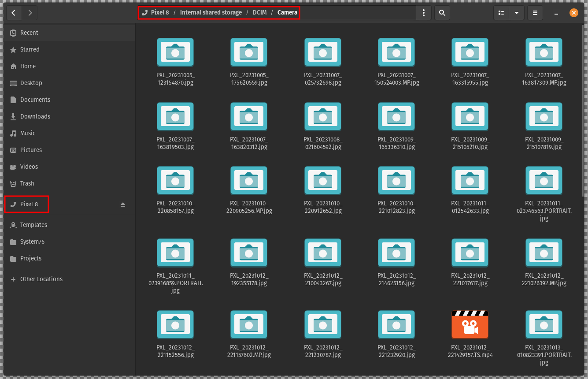This screenshot has height=379, width=588.
Task: Navigate forward using the forward arrow
Action: click(x=30, y=13)
